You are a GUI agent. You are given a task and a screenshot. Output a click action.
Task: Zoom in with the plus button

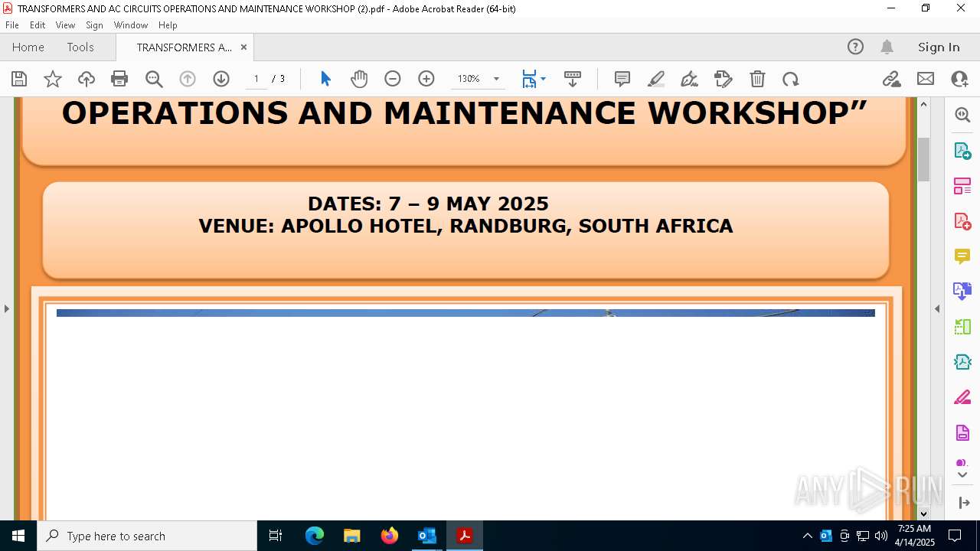tap(426, 79)
